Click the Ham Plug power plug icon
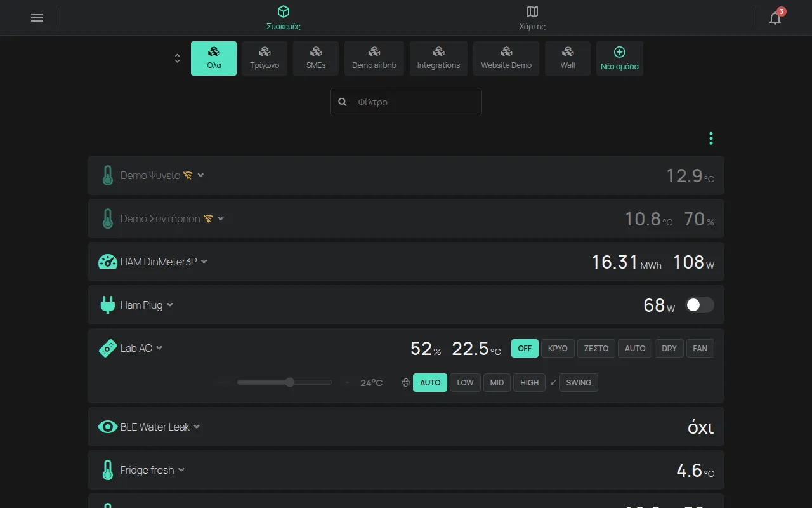The width and height of the screenshot is (812, 508). 108,305
